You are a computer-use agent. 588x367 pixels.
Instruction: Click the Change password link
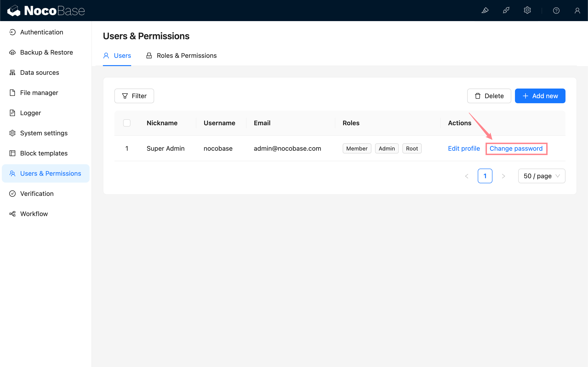[516, 149]
